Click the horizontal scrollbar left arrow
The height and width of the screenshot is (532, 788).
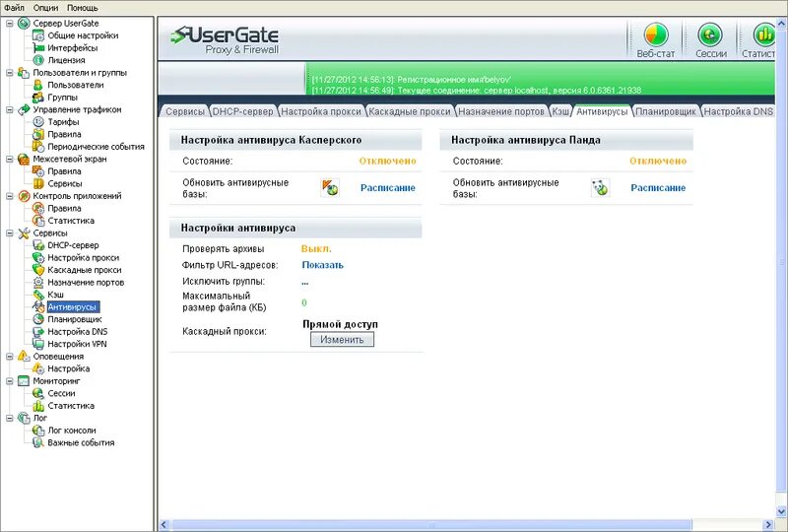click(164, 525)
